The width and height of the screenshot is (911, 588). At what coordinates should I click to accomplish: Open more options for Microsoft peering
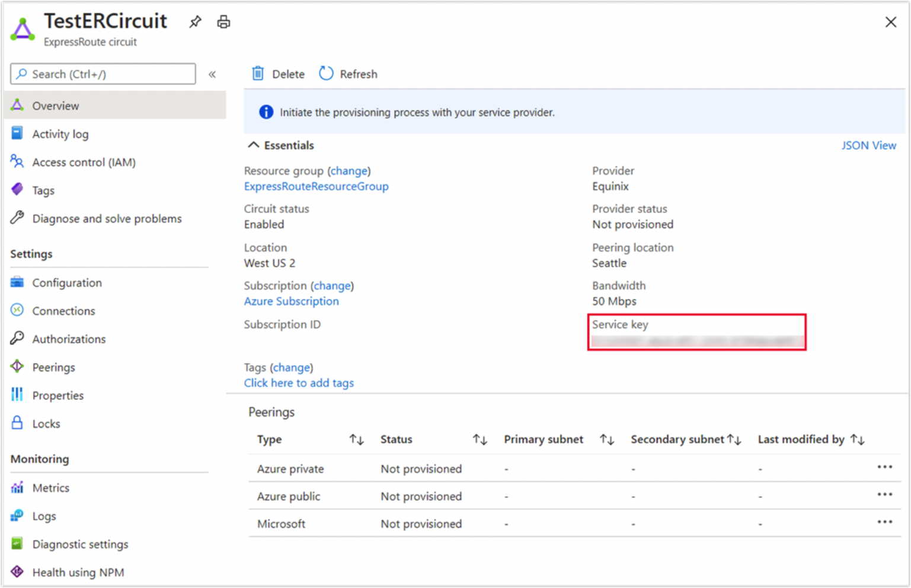click(x=884, y=522)
